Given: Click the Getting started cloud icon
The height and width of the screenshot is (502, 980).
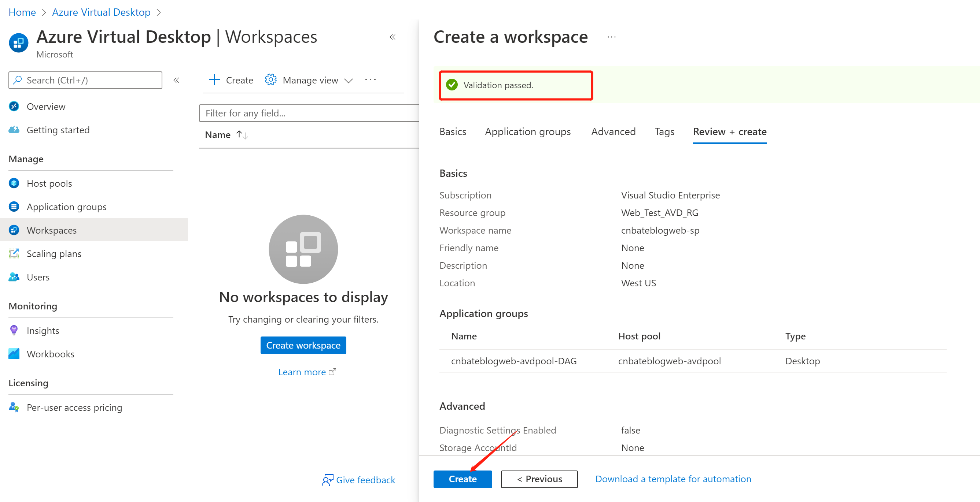Looking at the screenshot, I should click(x=14, y=130).
